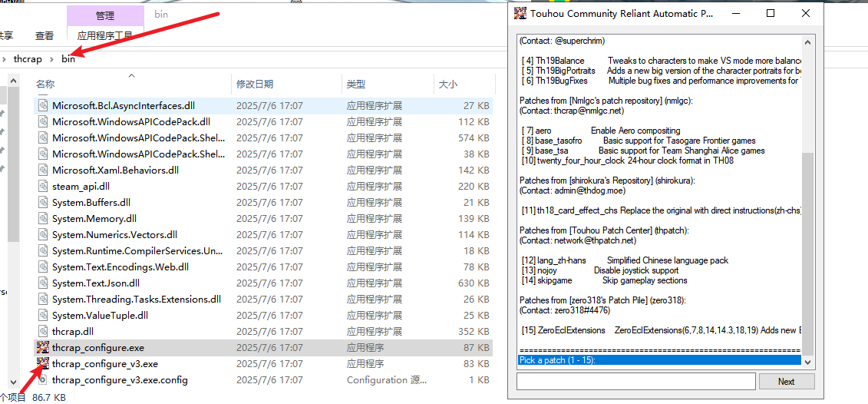The image size is (868, 404).
Task: Click the patcher log scrollbar thumb
Action: [807, 253]
